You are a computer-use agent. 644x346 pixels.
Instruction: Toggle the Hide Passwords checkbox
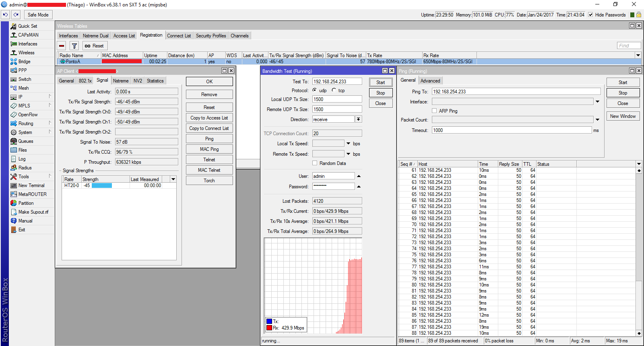pyautogui.click(x=590, y=15)
